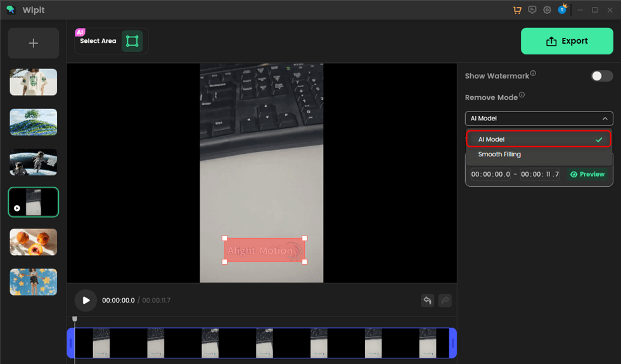The image size is (621, 364).
Task: Click the undo arrow icon
Action: coord(427,300)
